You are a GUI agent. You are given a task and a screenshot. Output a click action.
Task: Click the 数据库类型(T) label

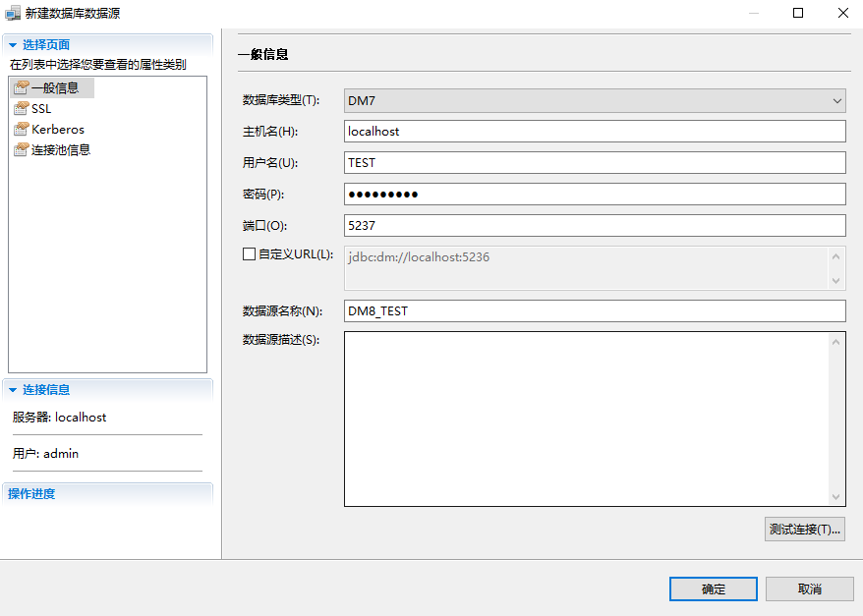click(281, 100)
